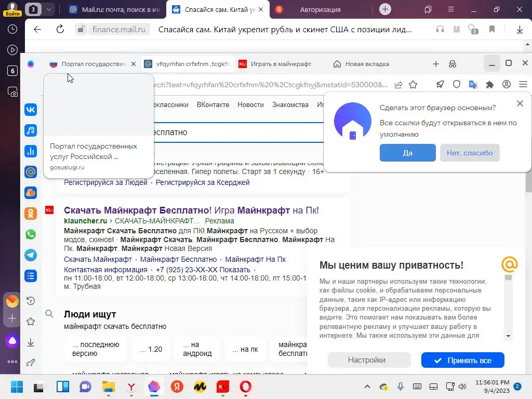Switch to Новая вкладка tab
Image resolution: width=532 pixels, height=399 pixels.
tap(362, 64)
